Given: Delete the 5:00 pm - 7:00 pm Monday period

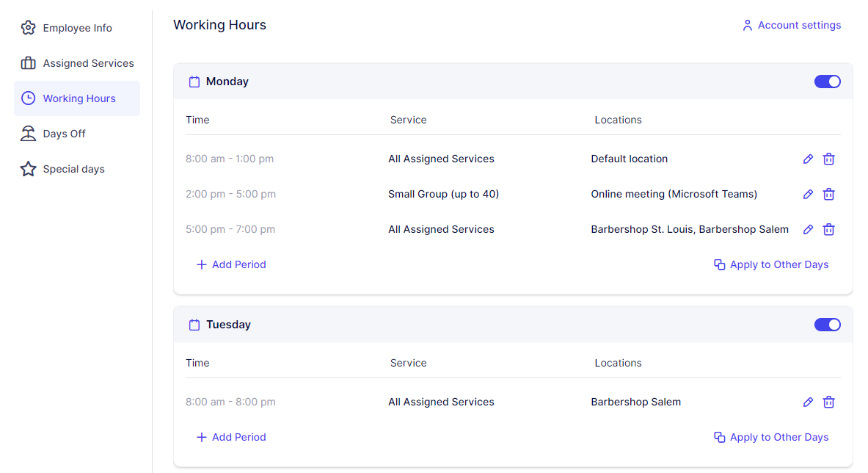Looking at the screenshot, I should 828,229.
